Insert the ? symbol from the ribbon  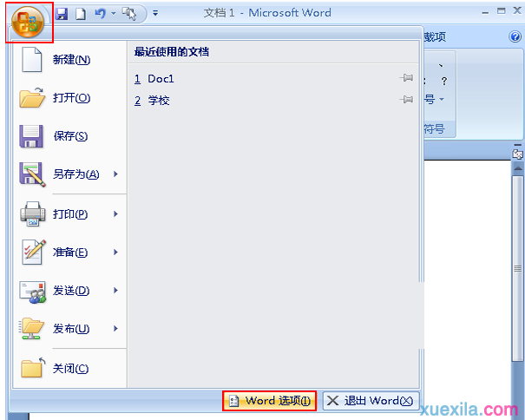pos(444,81)
